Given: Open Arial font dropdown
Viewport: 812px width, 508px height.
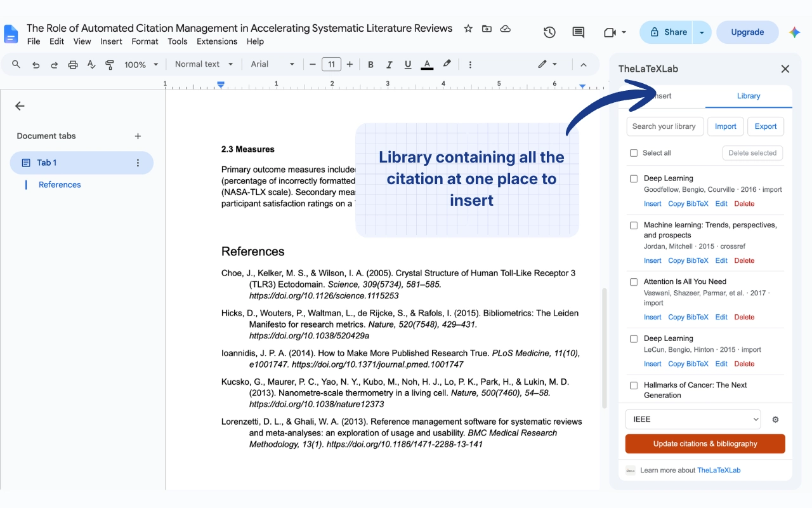Looking at the screenshot, I should (273, 64).
